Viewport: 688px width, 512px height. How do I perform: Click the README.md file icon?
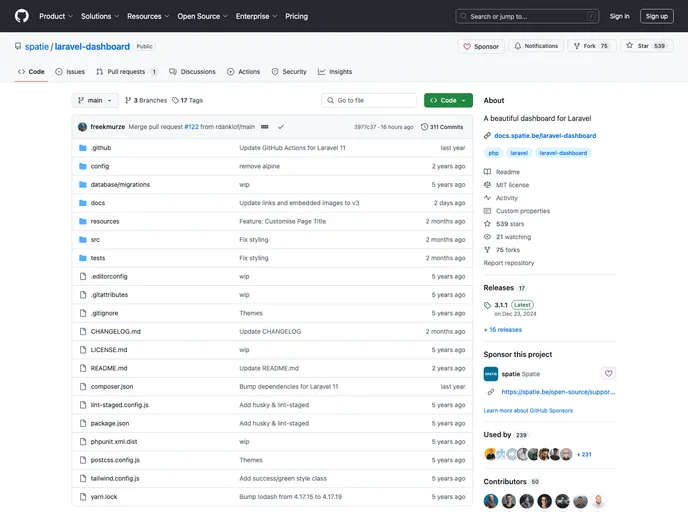click(x=83, y=368)
